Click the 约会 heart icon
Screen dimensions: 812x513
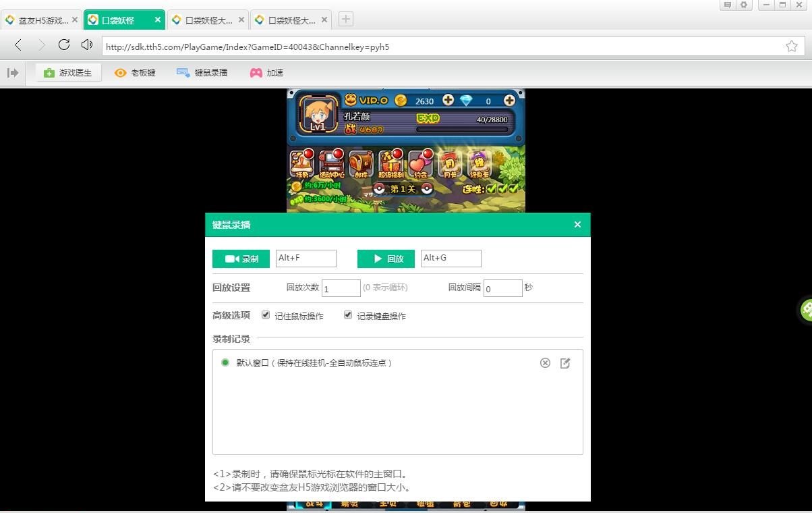click(420, 162)
